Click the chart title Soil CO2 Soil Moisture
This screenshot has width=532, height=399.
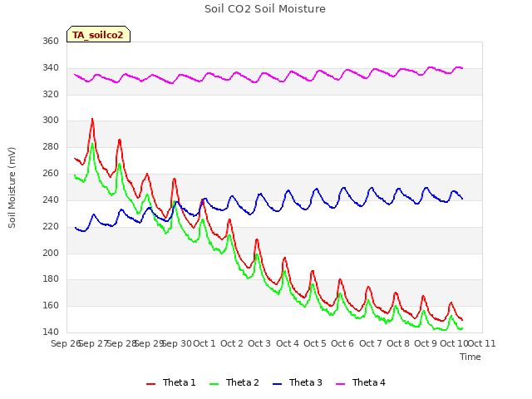tap(265, 9)
